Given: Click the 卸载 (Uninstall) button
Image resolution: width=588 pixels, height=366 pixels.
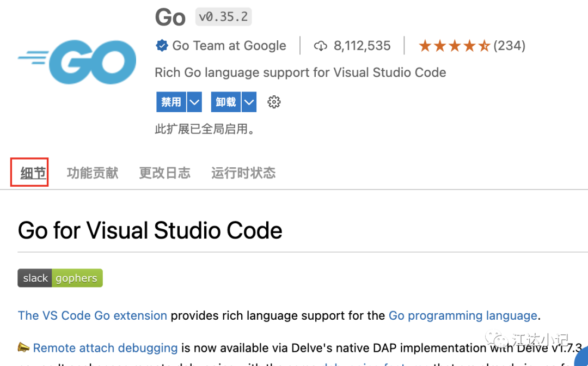Looking at the screenshot, I should (x=226, y=102).
